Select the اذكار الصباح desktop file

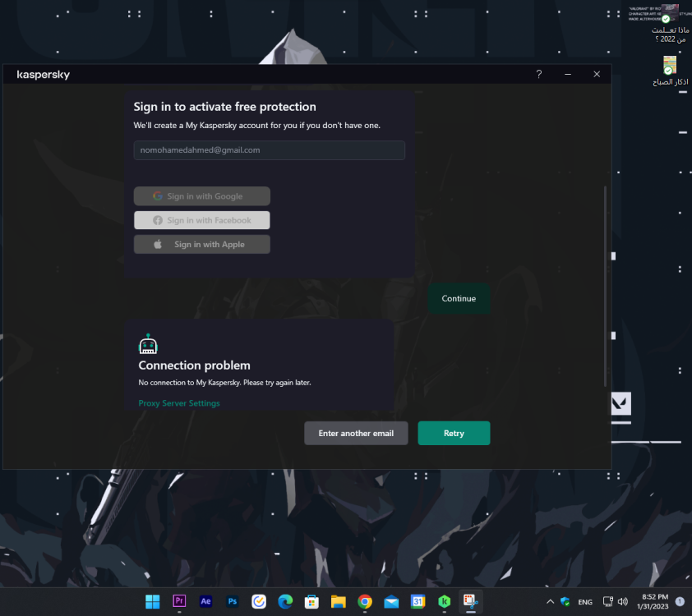(x=670, y=71)
